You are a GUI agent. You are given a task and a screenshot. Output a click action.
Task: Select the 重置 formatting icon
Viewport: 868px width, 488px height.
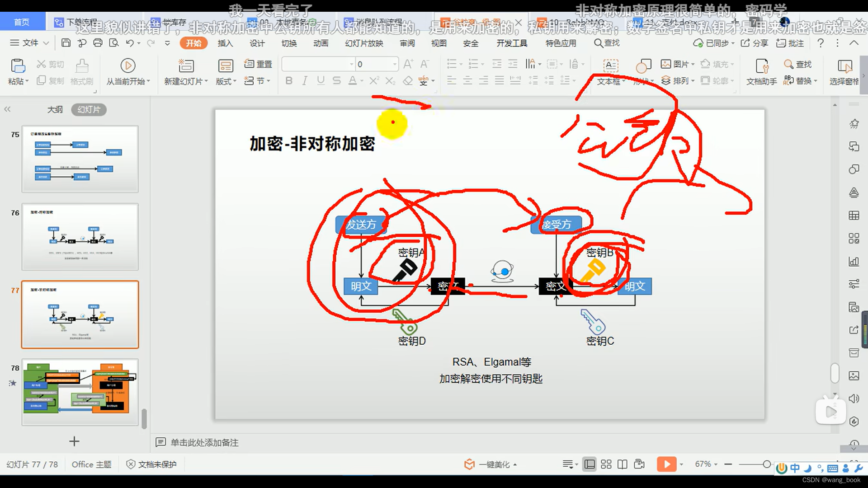pyautogui.click(x=259, y=64)
